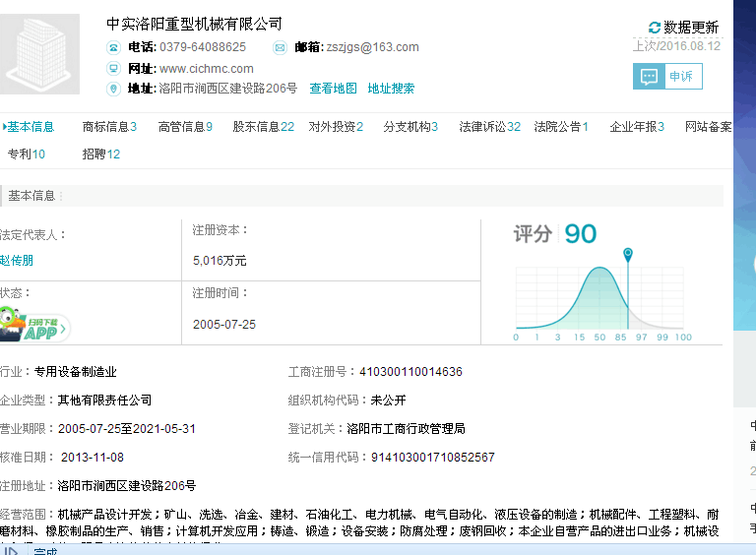Screen dimensions: 756x555
Task: Open legal representative 赵传朋 link
Action: (x=17, y=261)
